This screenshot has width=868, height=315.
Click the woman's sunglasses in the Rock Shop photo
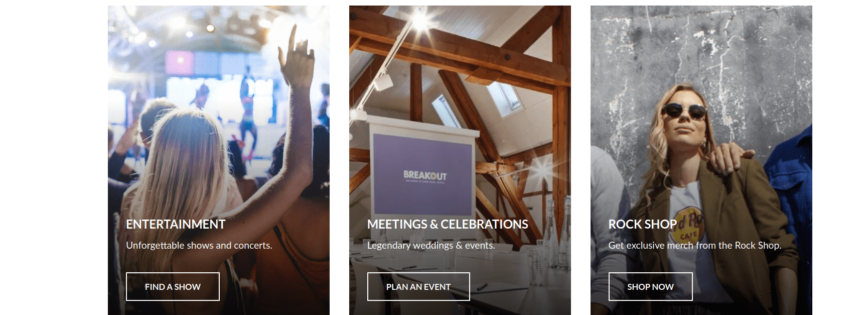tap(684, 111)
